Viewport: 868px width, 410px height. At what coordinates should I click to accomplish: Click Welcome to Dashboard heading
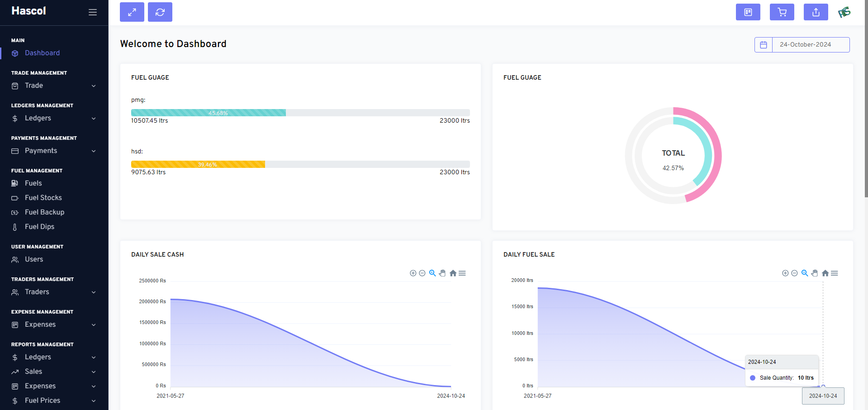(x=173, y=44)
